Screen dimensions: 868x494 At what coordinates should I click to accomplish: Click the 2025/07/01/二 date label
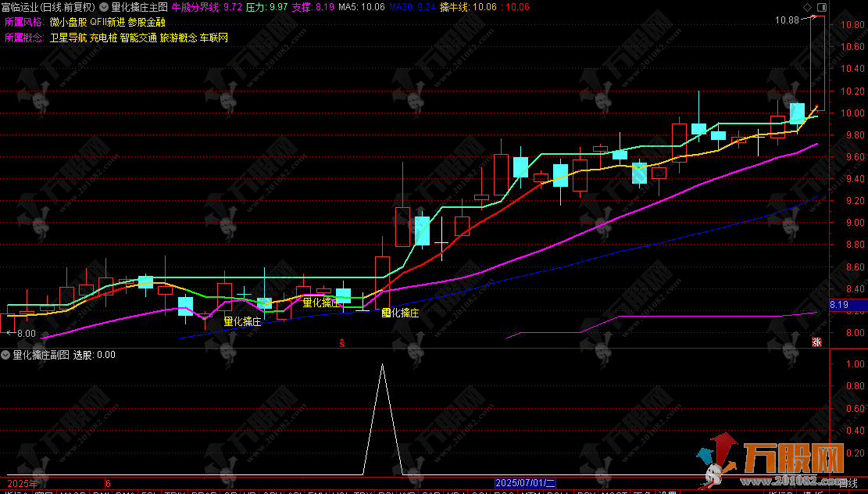coord(524,483)
